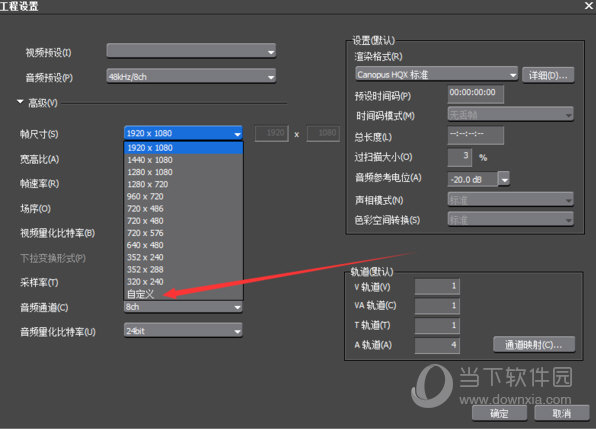This screenshot has width=596, height=429.
Task: Click the 通道映射(C)... button
Action: point(534,345)
